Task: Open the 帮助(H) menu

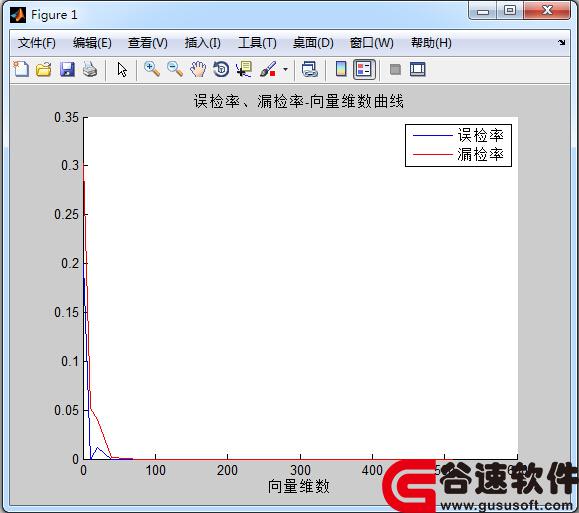Action: pyautogui.click(x=431, y=43)
